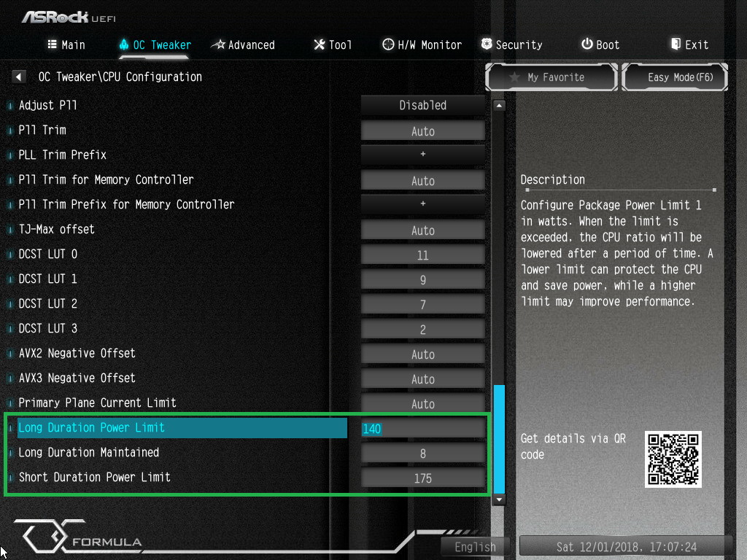Image resolution: width=747 pixels, height=560 pixels.
Task: Select the Short Duration Power Limit label
Action: (94, 477)
